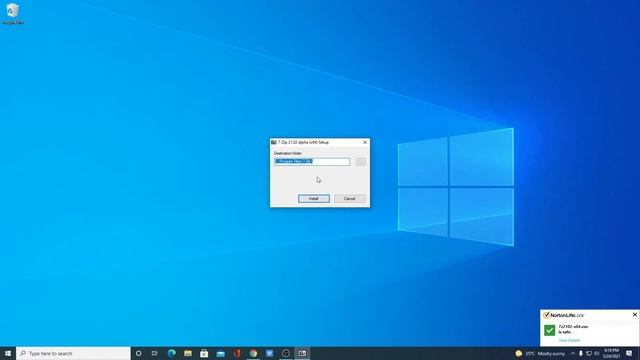640x360 pixels.
Task: Cancel the 7-Zip setup
Action: pos(349,198)
